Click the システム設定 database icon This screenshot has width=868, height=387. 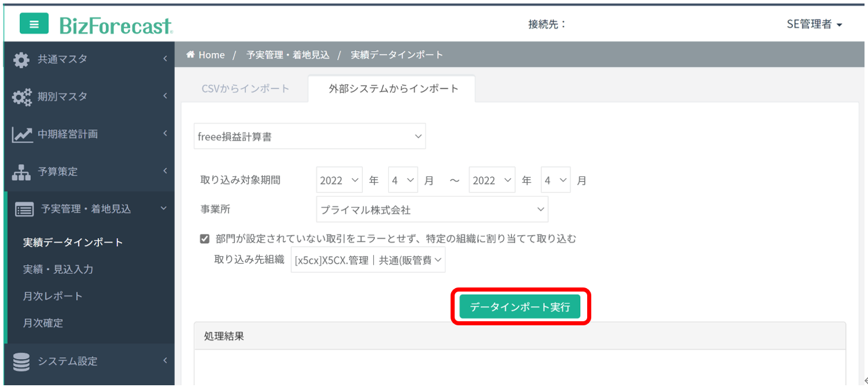click(22, 361)
